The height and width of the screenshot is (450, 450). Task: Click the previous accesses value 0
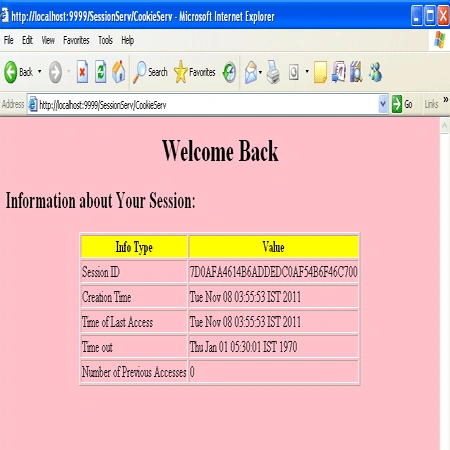pyautogui.click(x=192, y=372)
